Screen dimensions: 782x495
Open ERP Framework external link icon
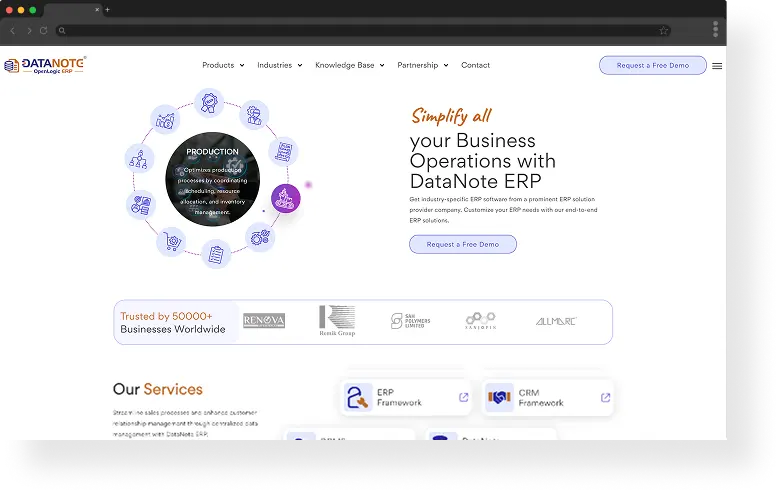(x=463, y=397)
